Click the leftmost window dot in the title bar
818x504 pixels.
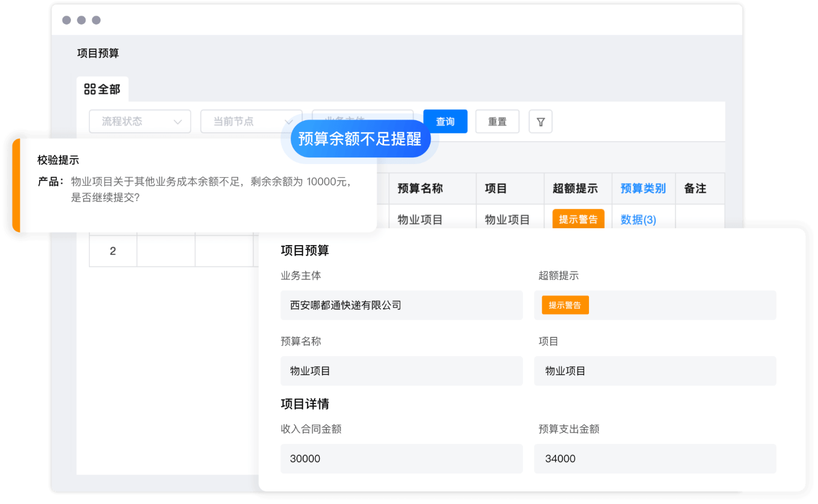point(66,19)
